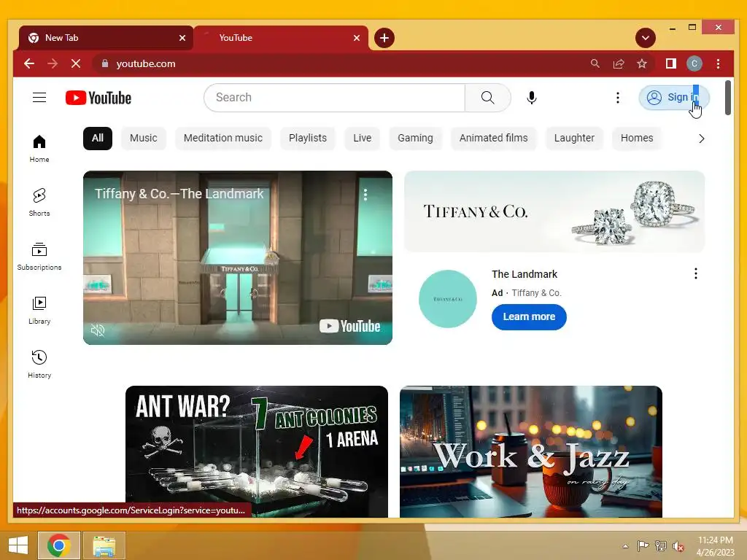Show hidden system tray icons
Screen dimensions: 747x560
(625, 545)
